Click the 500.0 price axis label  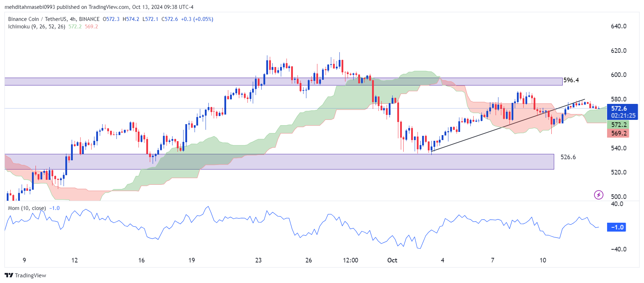[x=618, y=197]
